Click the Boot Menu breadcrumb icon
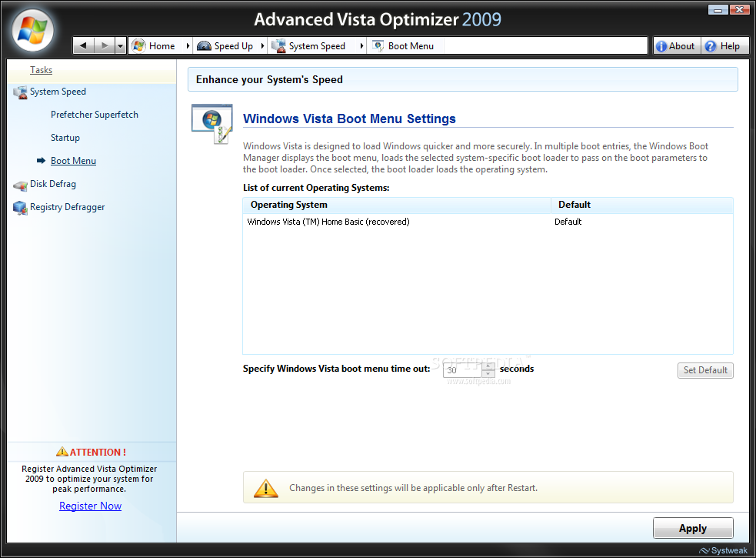The width and height of the screenshot is (756, 558). 378,46
